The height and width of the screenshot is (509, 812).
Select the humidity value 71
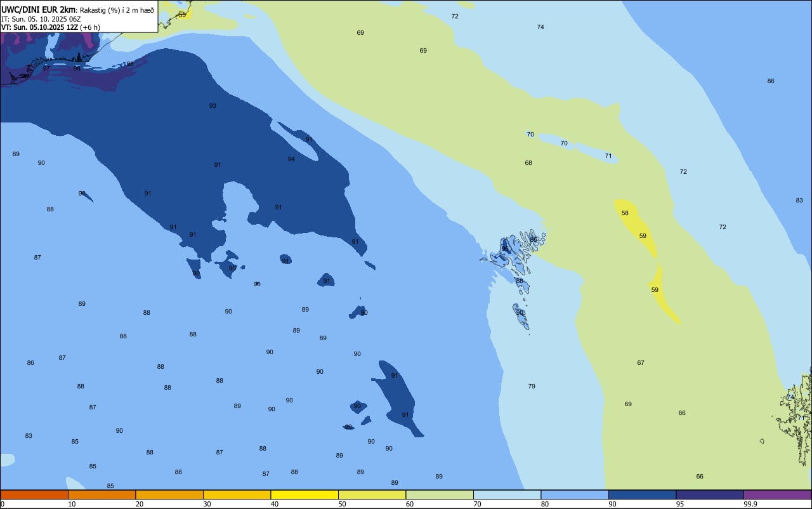[608, 156]
